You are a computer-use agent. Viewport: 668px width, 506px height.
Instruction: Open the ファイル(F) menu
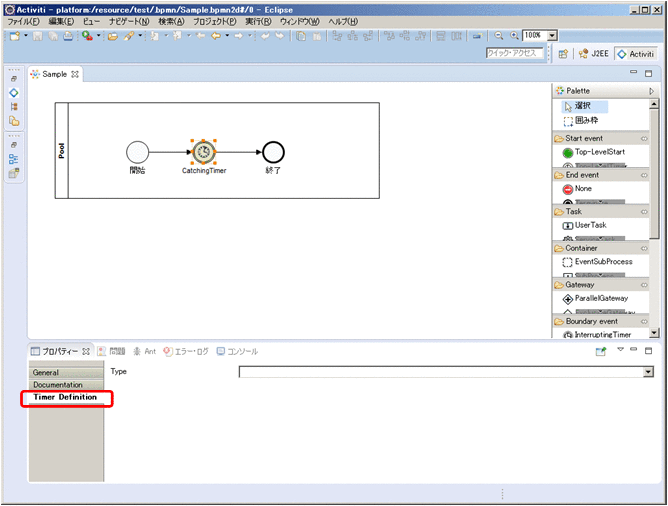(x=23, y=21)
